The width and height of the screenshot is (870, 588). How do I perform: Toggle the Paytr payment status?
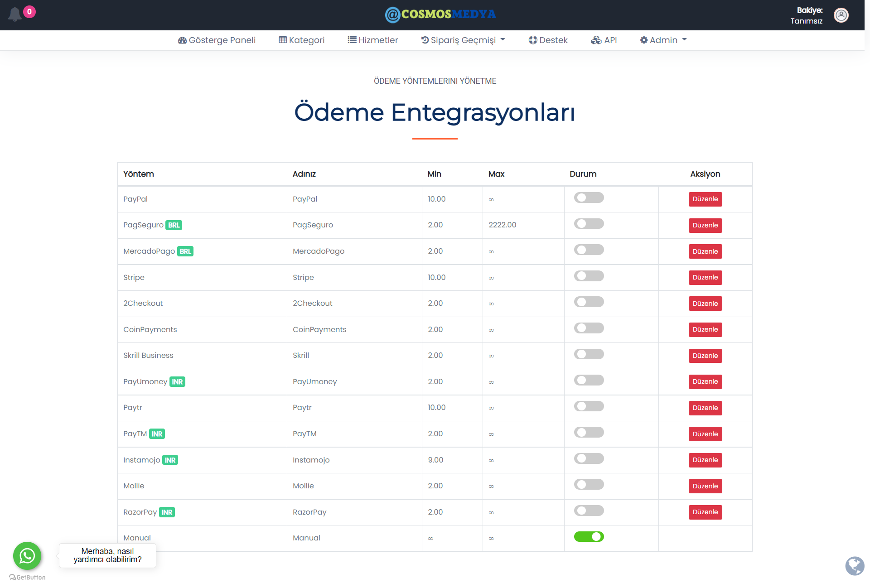click(589, 406)
